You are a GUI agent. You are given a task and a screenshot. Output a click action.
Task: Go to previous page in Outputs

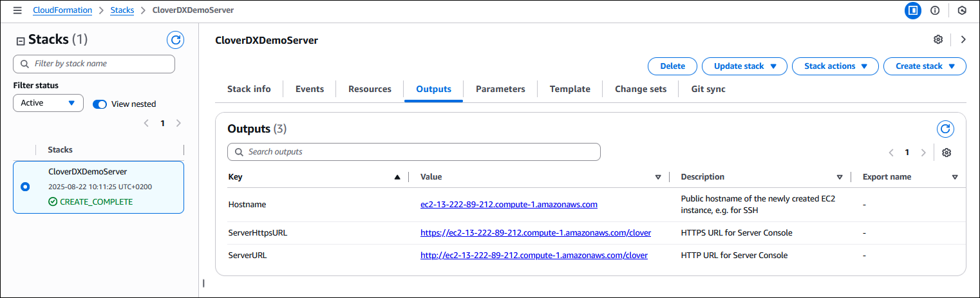(891, 153)
